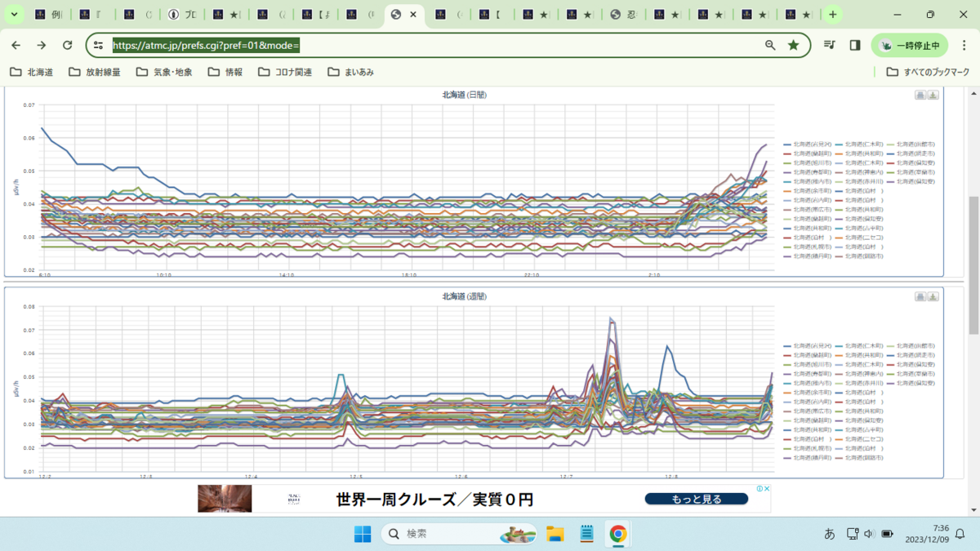Print the weekly Hokkaido chart
Viewport: 980px width, 551px height.
click(x=920, y=296)
